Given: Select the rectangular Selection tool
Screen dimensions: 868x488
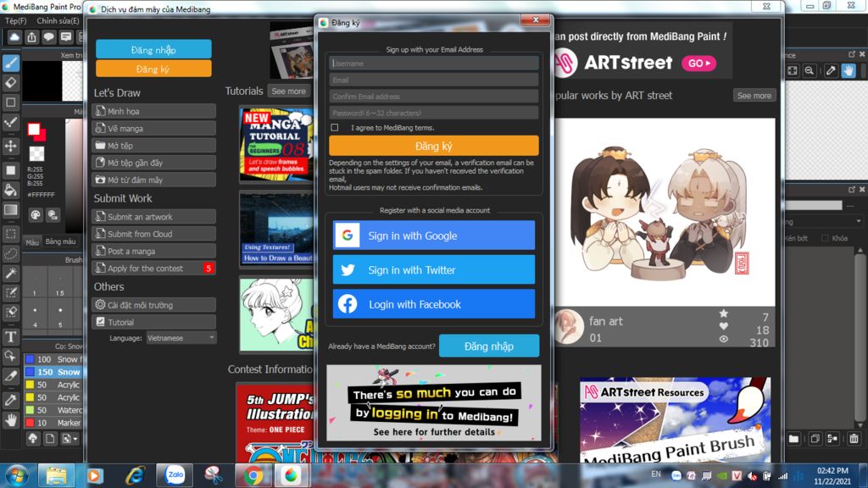Looking at the screenshot, I should point(10,234).
